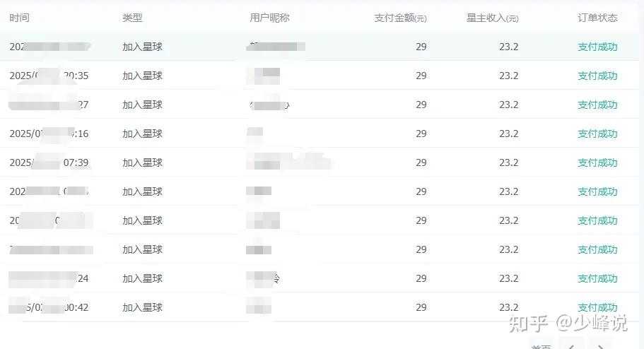Select the 订单状态 column header

(597, 18)
